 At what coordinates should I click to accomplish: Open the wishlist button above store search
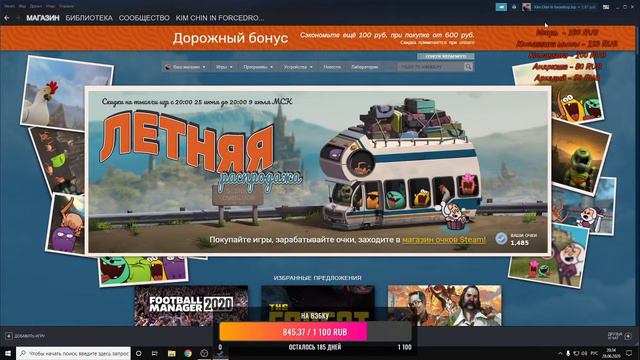[446, 56]
